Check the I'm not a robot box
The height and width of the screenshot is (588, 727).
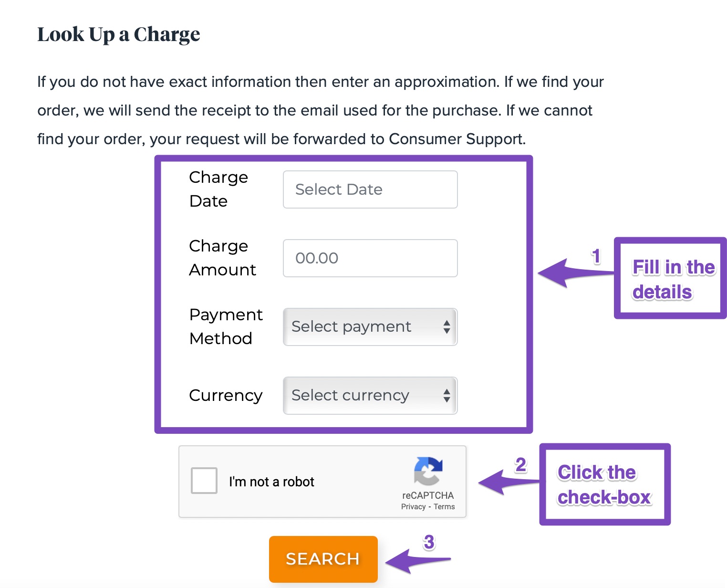[x=204, y=481]
